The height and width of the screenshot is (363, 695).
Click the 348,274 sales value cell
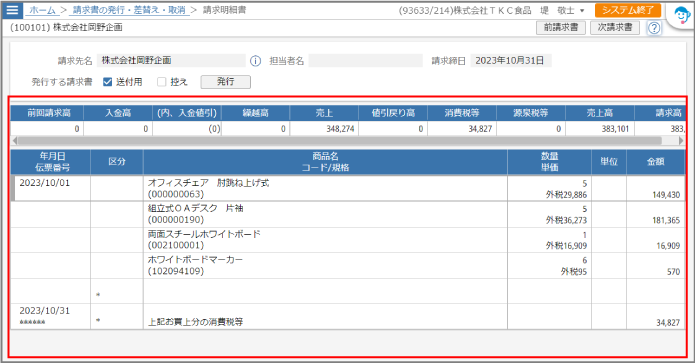tap(324, 129)
